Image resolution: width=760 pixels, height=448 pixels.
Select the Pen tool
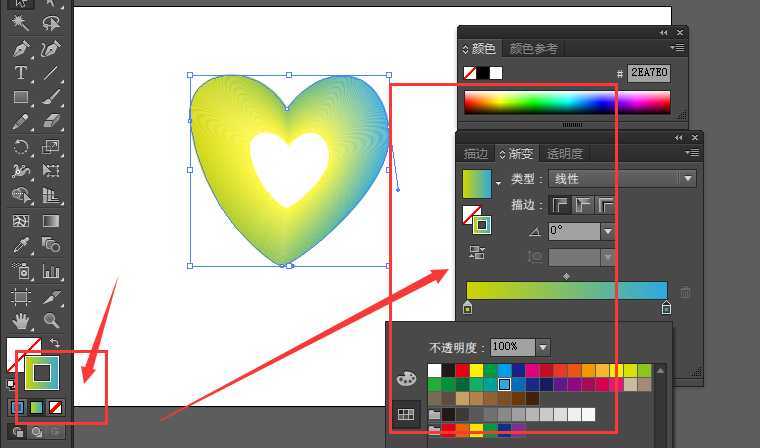coord(20,48)
